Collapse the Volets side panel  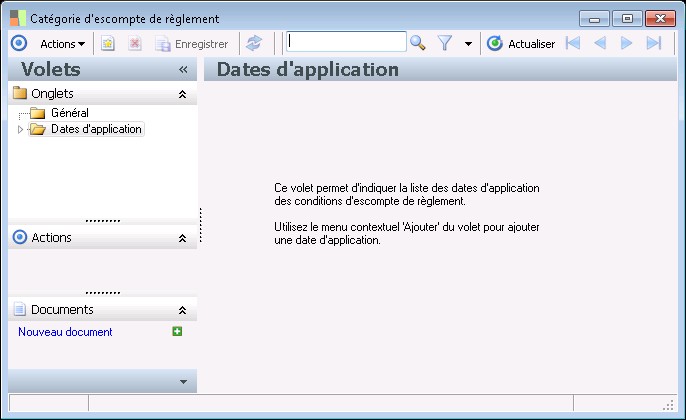pos(183,70)
